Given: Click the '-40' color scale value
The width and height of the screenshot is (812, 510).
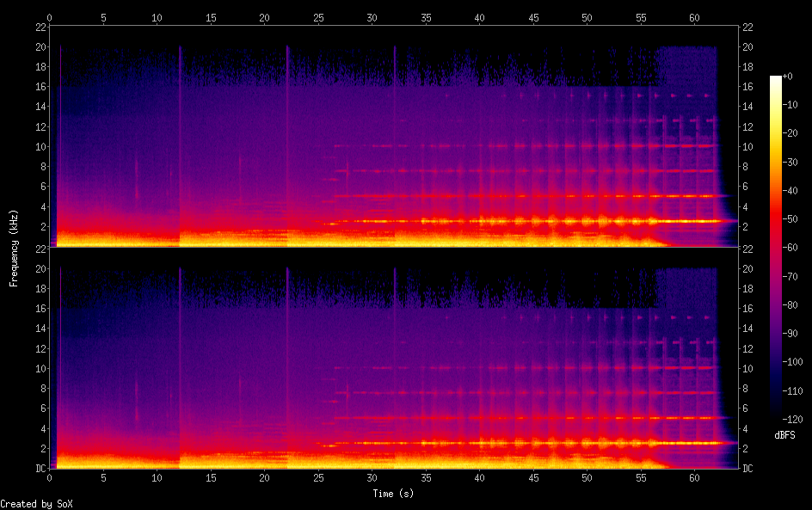Looking at the screenshot, I should pos(790,191).
